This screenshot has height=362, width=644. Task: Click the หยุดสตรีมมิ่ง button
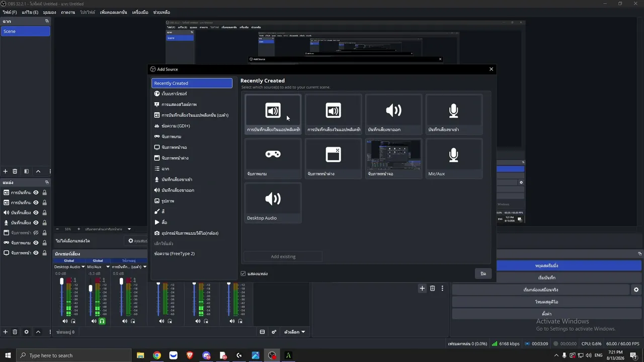coord(546,265)
